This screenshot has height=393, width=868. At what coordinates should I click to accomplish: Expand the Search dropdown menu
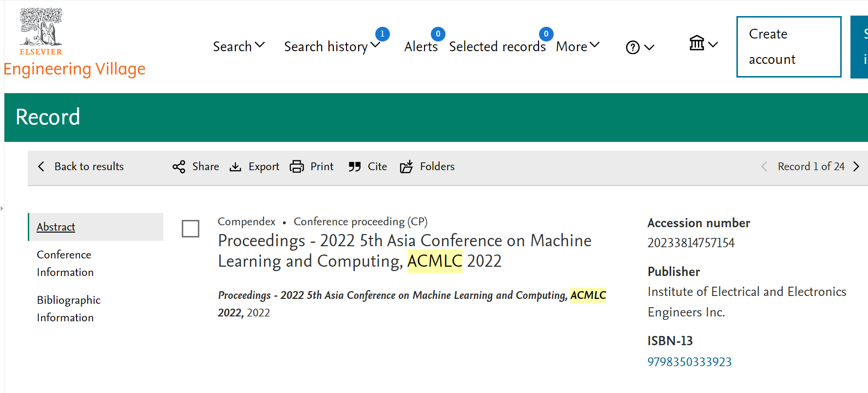(238, 46)
